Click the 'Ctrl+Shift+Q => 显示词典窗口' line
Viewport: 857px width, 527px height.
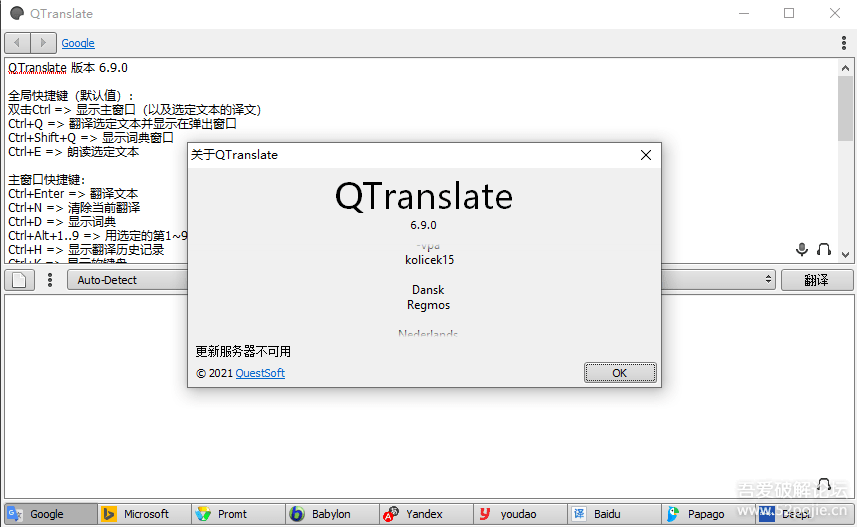pos(91,138)
